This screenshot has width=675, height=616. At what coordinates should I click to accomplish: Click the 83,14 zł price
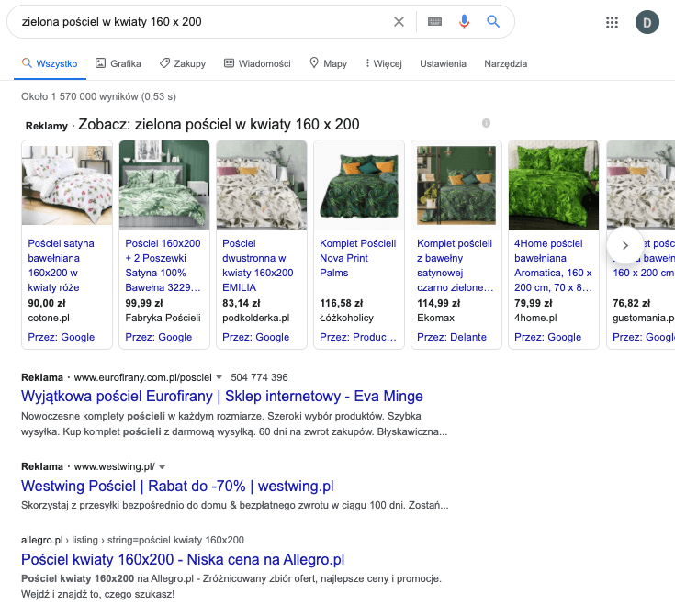242,304
